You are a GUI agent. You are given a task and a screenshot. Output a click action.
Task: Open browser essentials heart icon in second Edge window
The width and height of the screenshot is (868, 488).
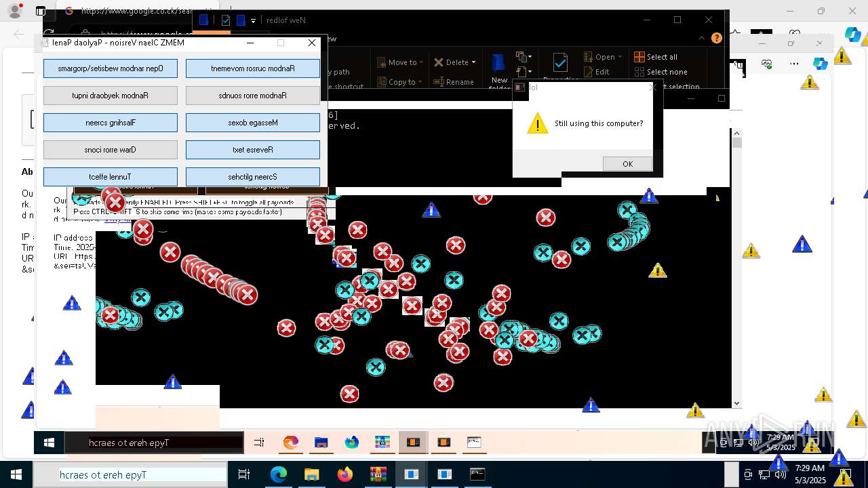[767, 64]
